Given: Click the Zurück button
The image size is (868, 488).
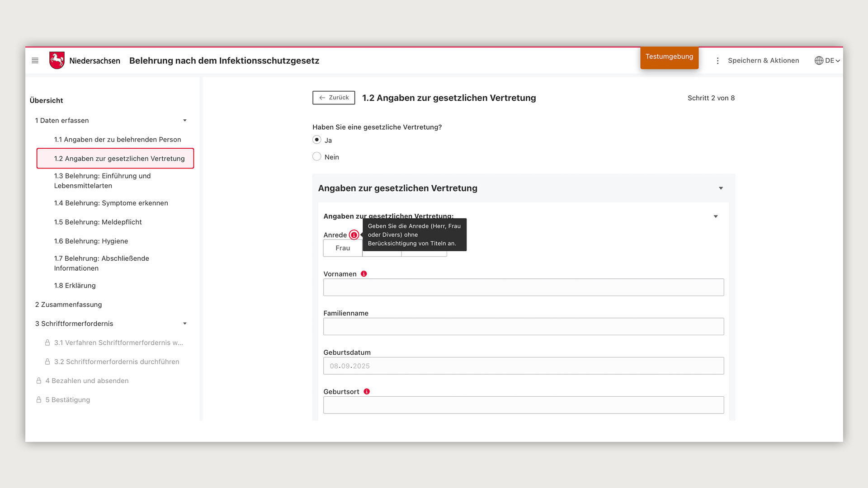Looking at the screenshot, I should [334, 98].
